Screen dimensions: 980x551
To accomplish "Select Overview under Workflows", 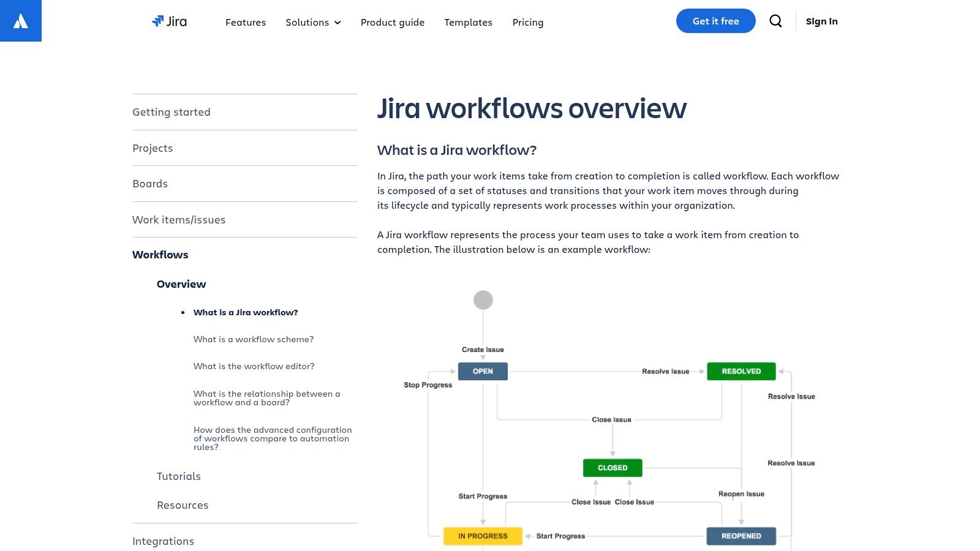I will (181, 284).
